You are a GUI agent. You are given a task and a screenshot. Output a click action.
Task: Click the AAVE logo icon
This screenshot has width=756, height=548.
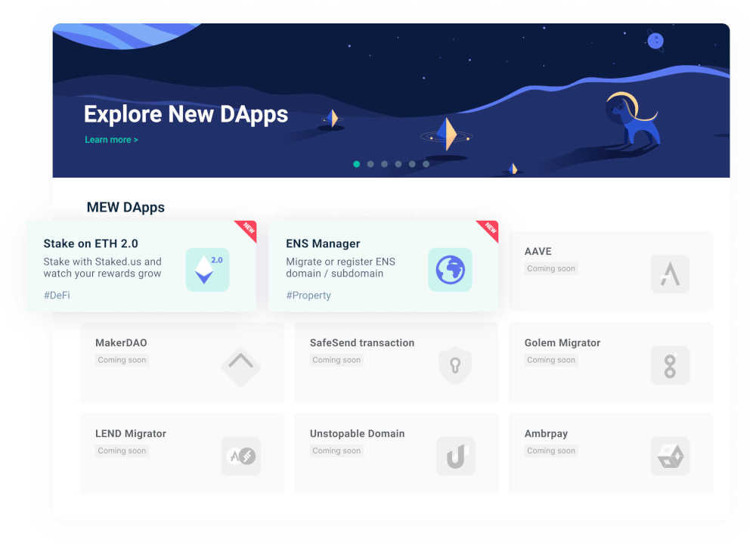[x=670, y=274]
